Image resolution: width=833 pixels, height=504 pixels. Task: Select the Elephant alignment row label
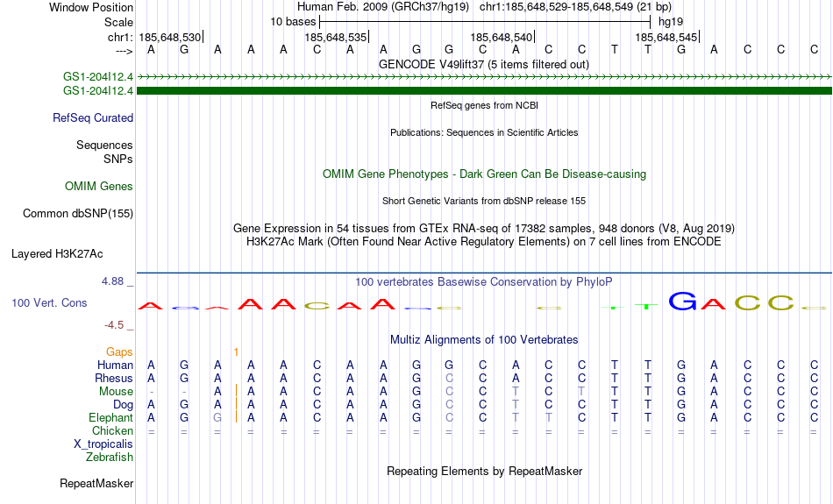coord(111,418)
